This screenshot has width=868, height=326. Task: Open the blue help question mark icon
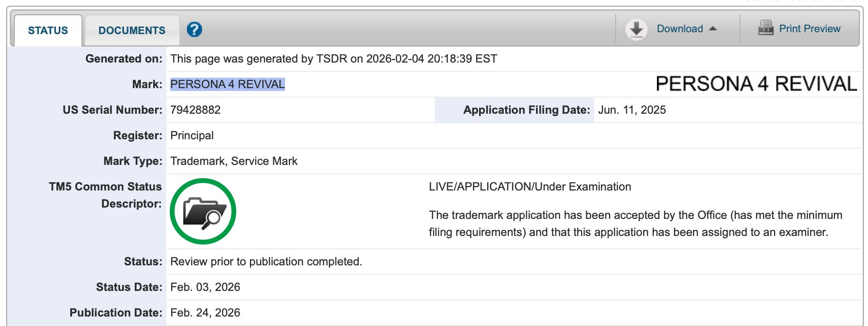(194, 29)
